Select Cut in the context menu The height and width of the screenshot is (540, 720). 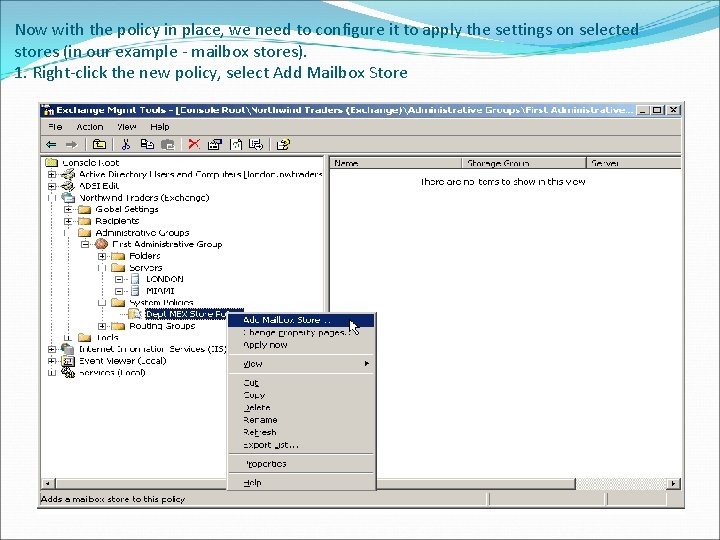click(302, 382)
